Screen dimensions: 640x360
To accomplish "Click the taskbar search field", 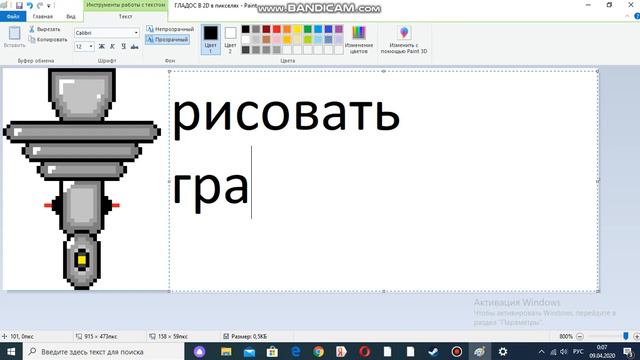I will (x=104, y=351).
